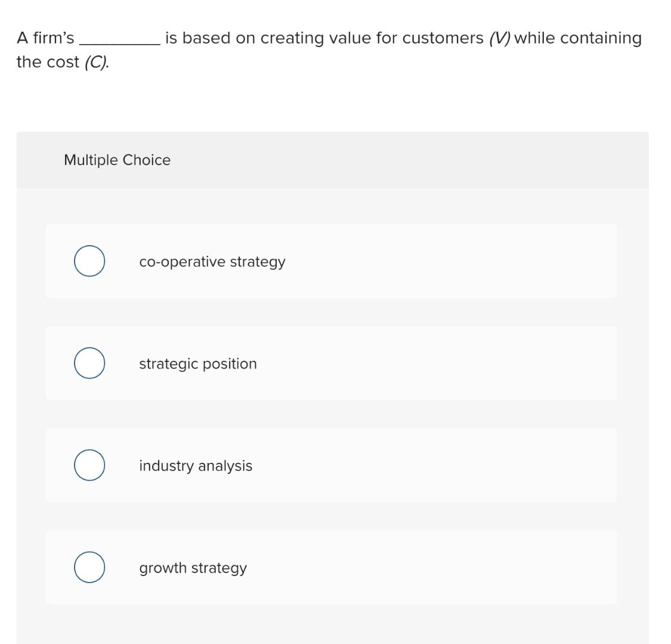Click the 'strategic position' answer text
671x644 pixels.
[198, 363]
